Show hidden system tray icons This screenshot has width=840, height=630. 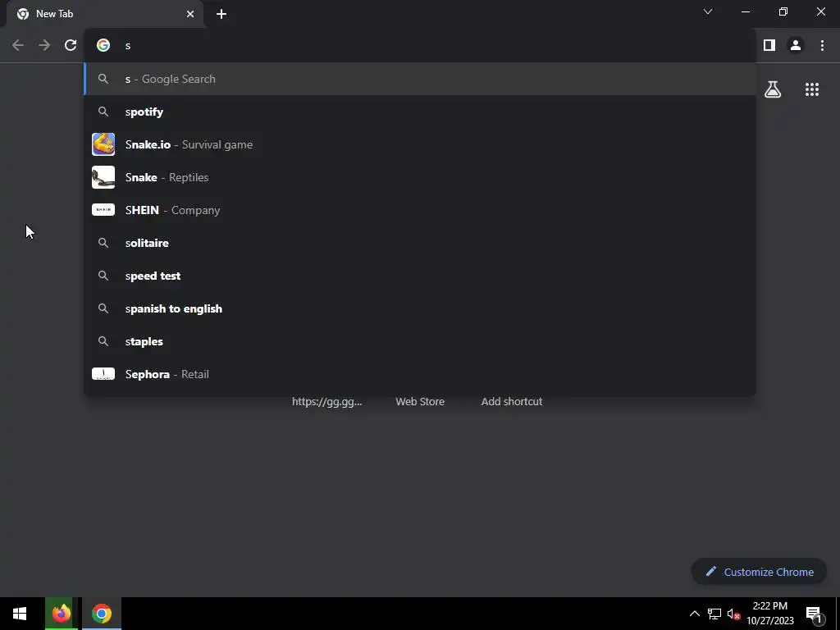coord(694,614)
